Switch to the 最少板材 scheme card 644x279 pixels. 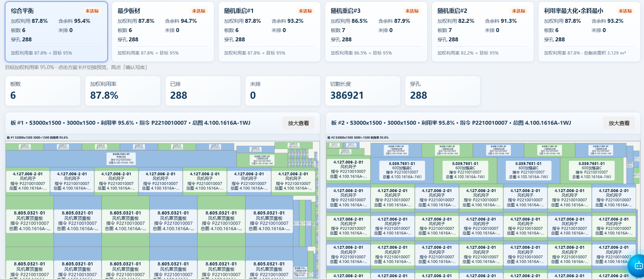[x=163, y=32]
